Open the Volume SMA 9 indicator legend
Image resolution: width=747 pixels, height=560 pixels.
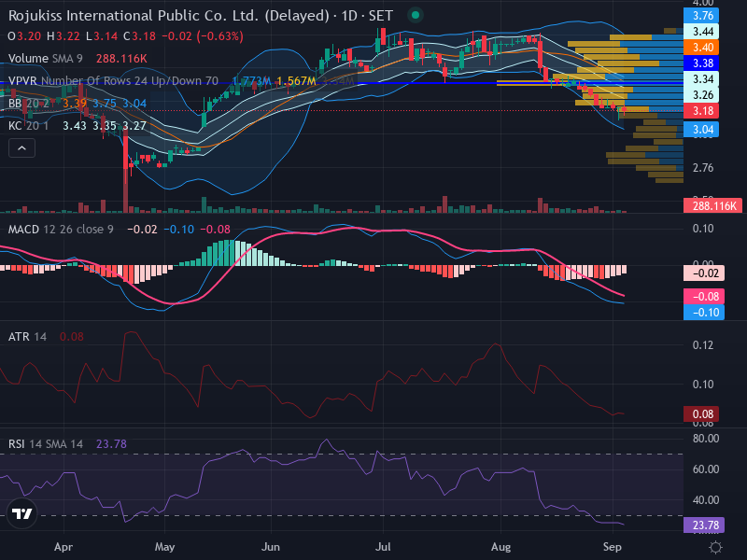(45, 59)
